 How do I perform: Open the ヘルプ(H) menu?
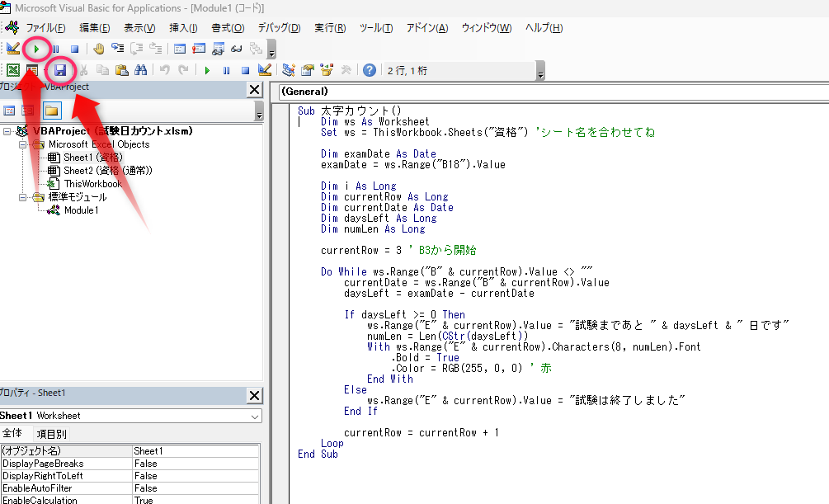tap(544, 28)
